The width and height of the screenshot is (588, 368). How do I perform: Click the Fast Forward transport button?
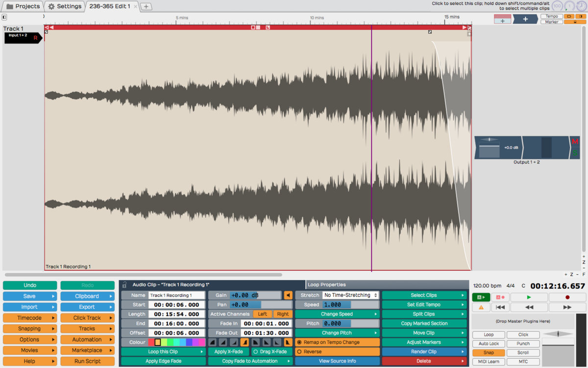tap(567, 307)
